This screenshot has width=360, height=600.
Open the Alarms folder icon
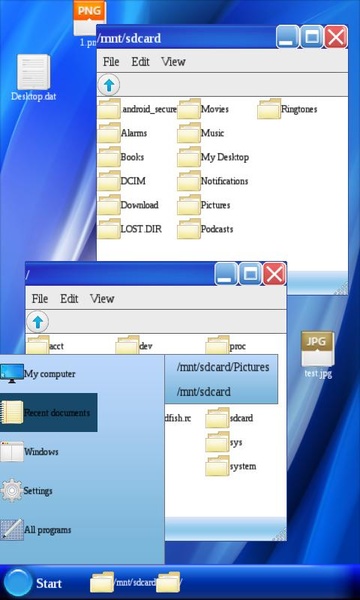click(109, 133)
